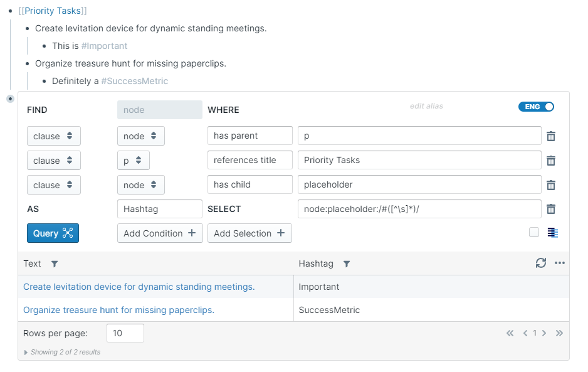Screen dimensions: 588x372
Task: Tick the checkbox beside the list icon
Action: [x=534, y=233]
